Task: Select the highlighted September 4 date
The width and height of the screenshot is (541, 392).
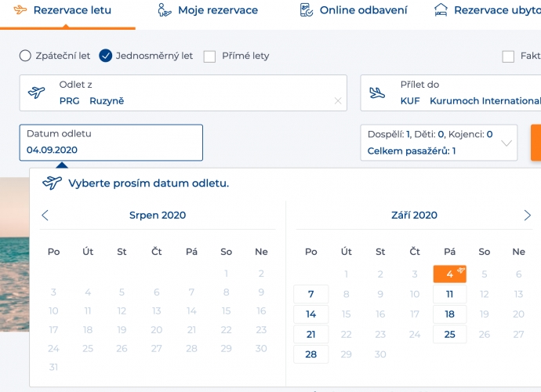Action: coord(449,274)
